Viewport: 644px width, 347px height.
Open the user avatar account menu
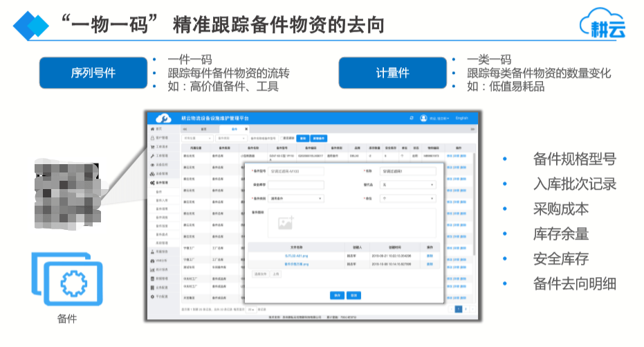click(x=423, y=118)
